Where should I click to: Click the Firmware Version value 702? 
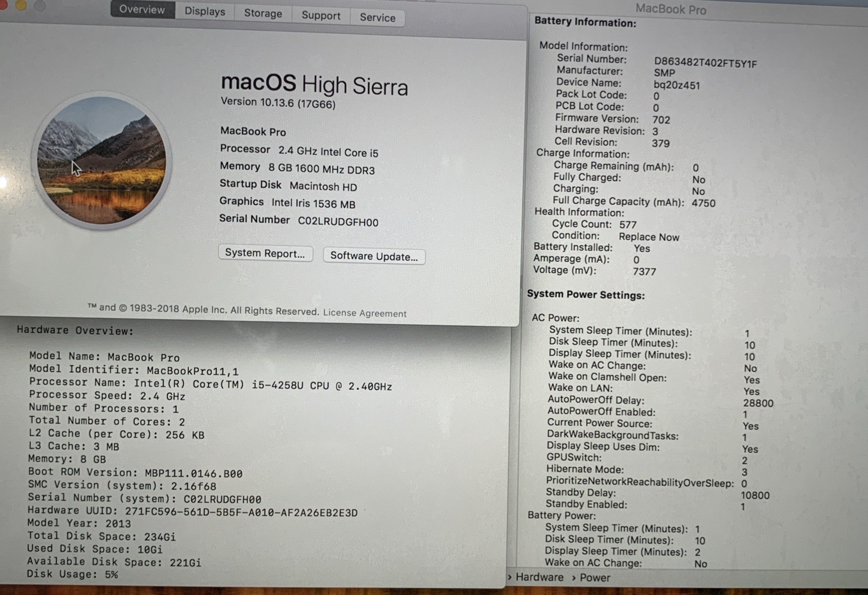(661, 120)
